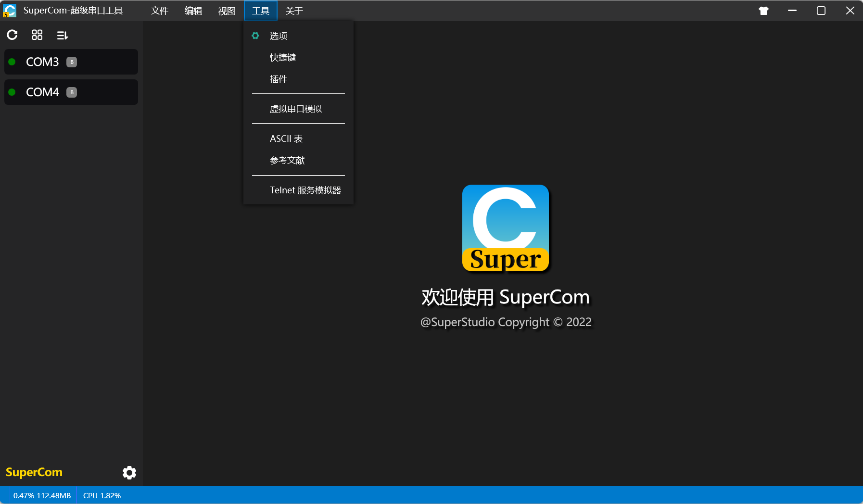Click memory usage 0.47% 112.48MB
This screenshot has height=504, width=863.
point(42,495)
